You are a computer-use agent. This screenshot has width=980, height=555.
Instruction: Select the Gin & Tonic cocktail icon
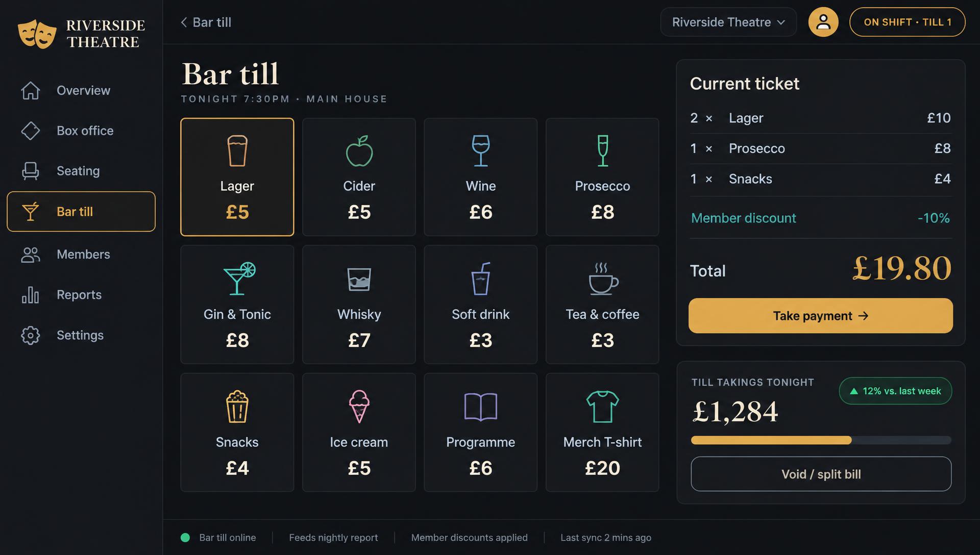pyautogui.click(x=239, y=279)
